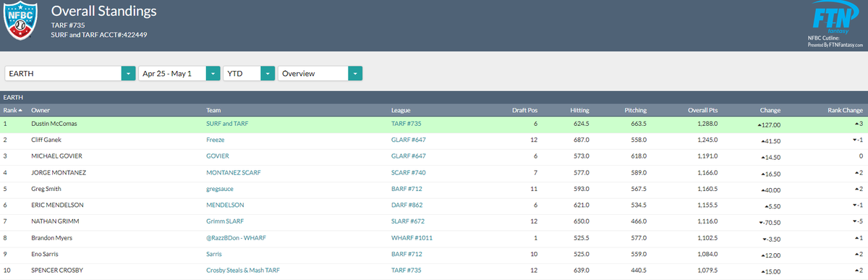Sort by Team column header
Viewport: 868px width, 280px height.
(x=214, y=110)
